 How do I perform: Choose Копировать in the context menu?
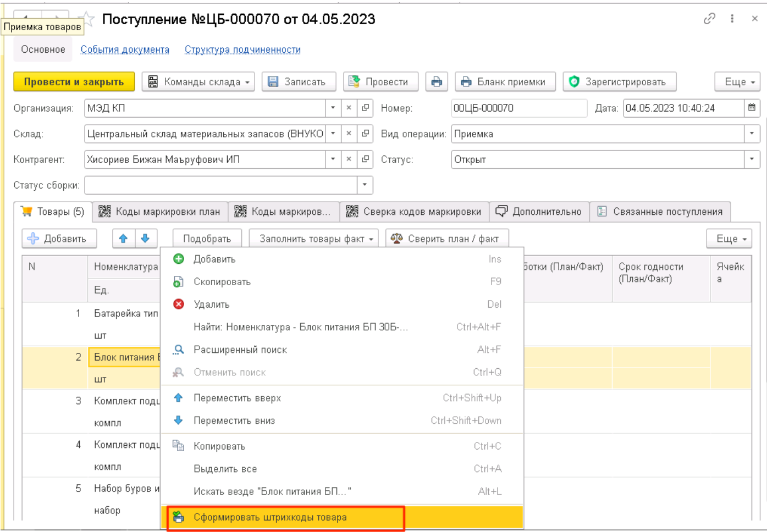click(x=341, y=446)
